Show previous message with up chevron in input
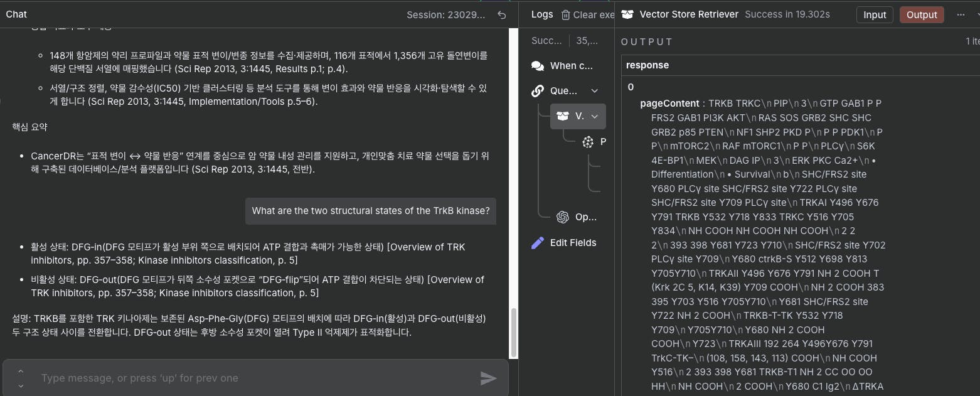 21,372
